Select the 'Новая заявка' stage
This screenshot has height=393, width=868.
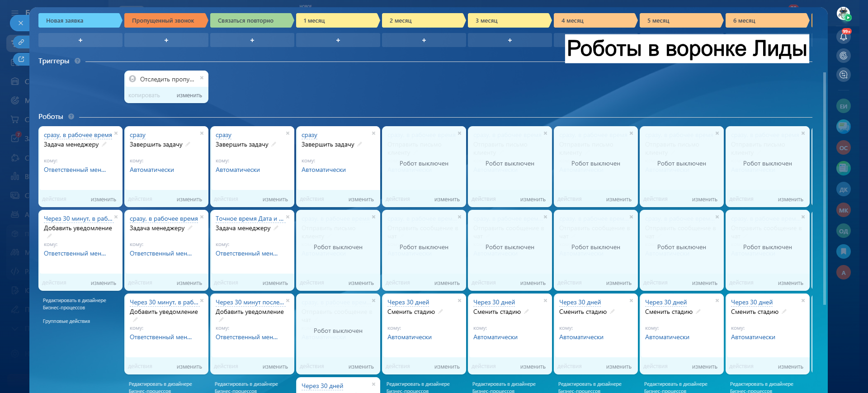click(80, 21)
